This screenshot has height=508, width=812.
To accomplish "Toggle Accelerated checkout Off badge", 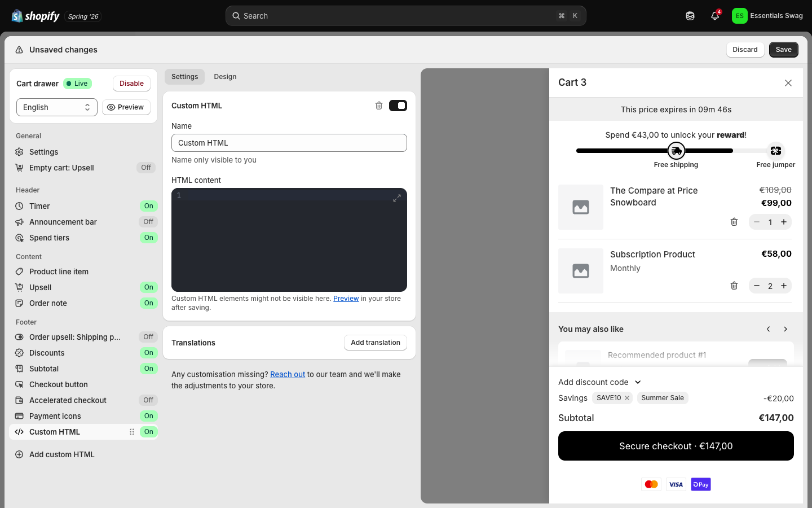I will (148, 400).
